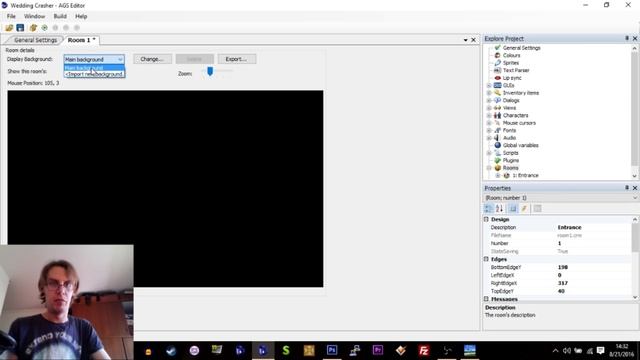Screen dimensions: 640x360
Task: Switch to the General Settings tab
Action: click(35, 40)
